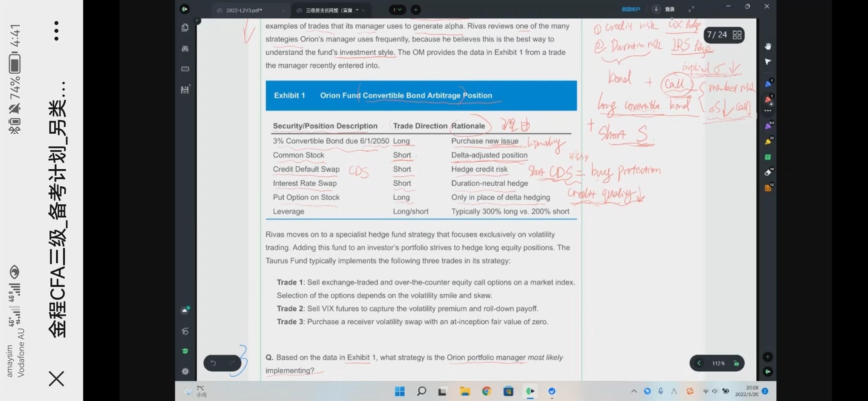868x401 pixels.
Task: Select the hand pan tool
Action: [767, 46]
